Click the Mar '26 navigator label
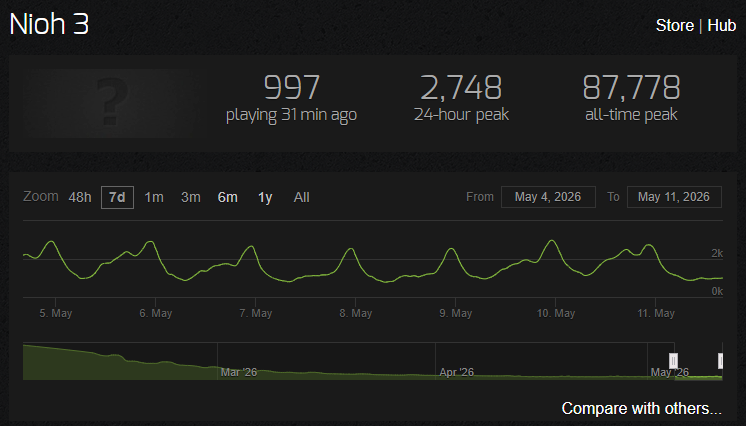This screenshot has width=746, height=426. click(x=239, y=372)
